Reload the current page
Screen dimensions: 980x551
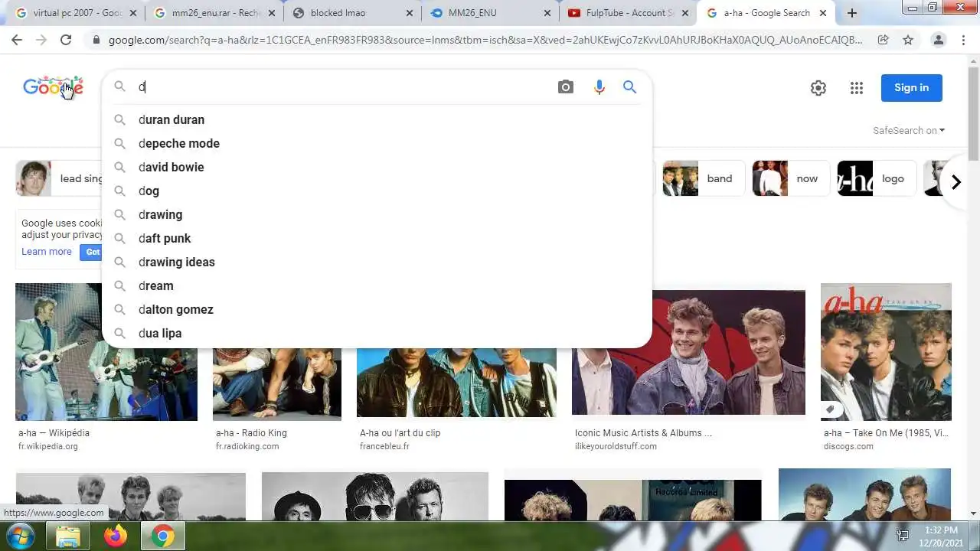[66, 40]
